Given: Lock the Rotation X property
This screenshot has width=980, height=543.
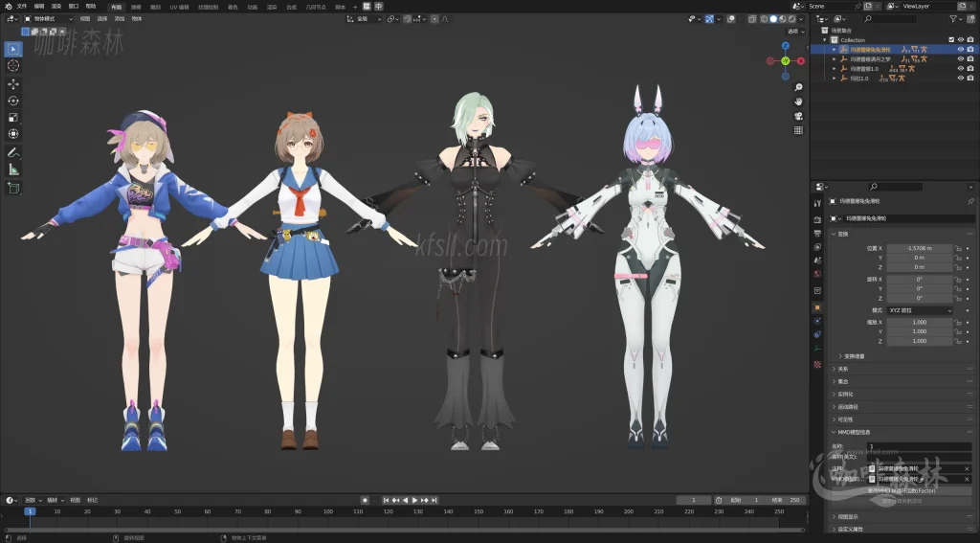Looking at the screenshot, I should point(957,280).
